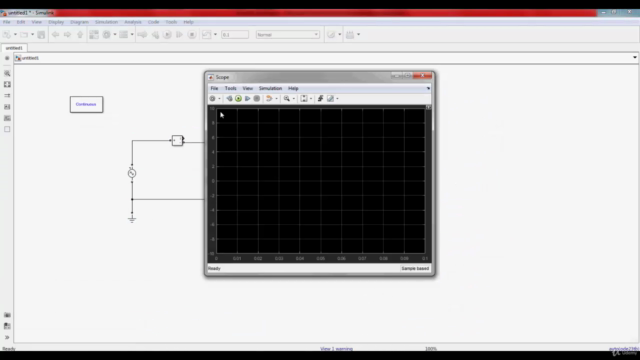Expand the Build Model dropdown arrow
This screenshot has height=360, width=640.
pos(359,35)
